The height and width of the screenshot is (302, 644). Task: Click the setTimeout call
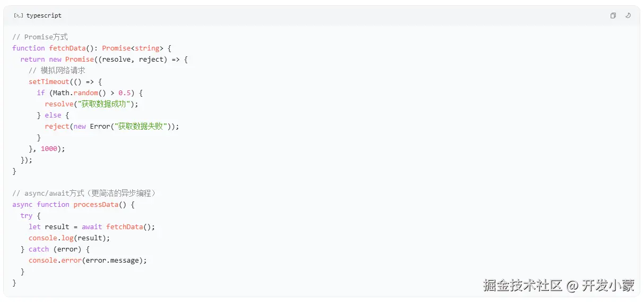coord(49,82)
